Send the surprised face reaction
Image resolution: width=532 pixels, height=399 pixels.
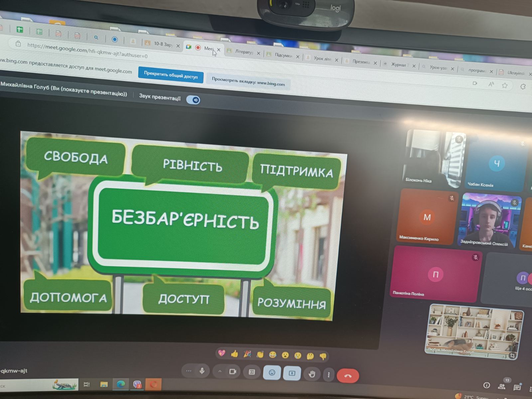[285, 355]
